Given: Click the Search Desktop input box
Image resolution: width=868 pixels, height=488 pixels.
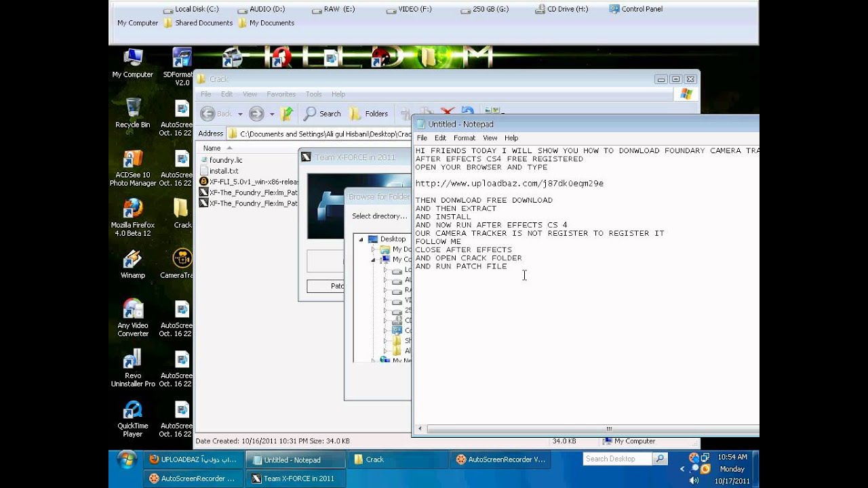Looking at the screenshot, I should (617, 459).
